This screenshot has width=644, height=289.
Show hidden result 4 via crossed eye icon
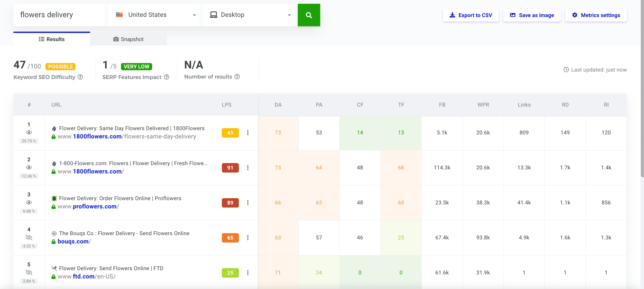coord(29,237)
